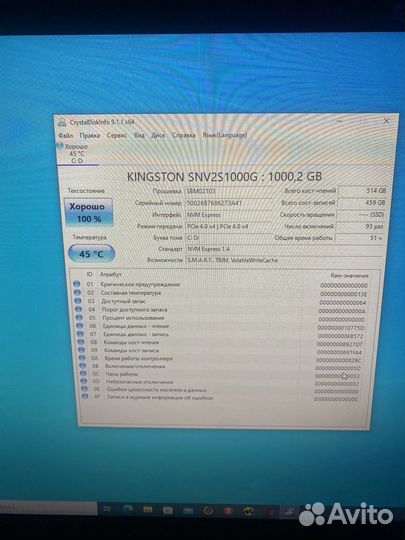Click the status circle for attribute 01
The width and height of the screenshot is (405, 540).
tap(77, 284)
